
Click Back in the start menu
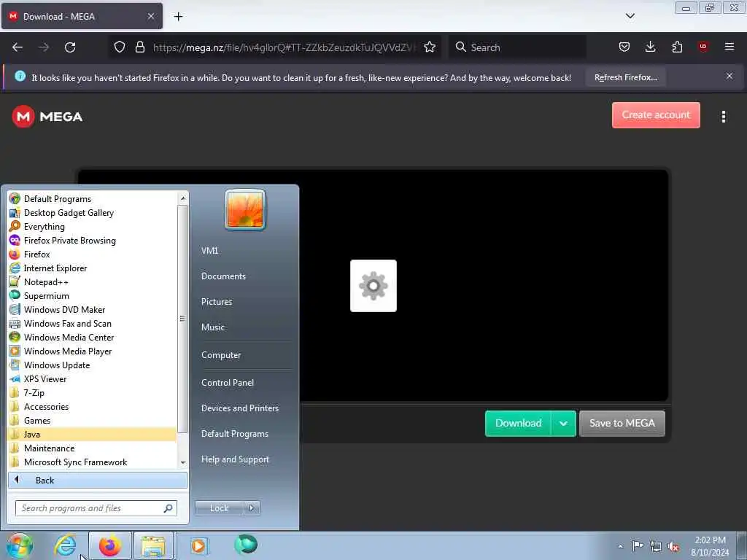98,480
